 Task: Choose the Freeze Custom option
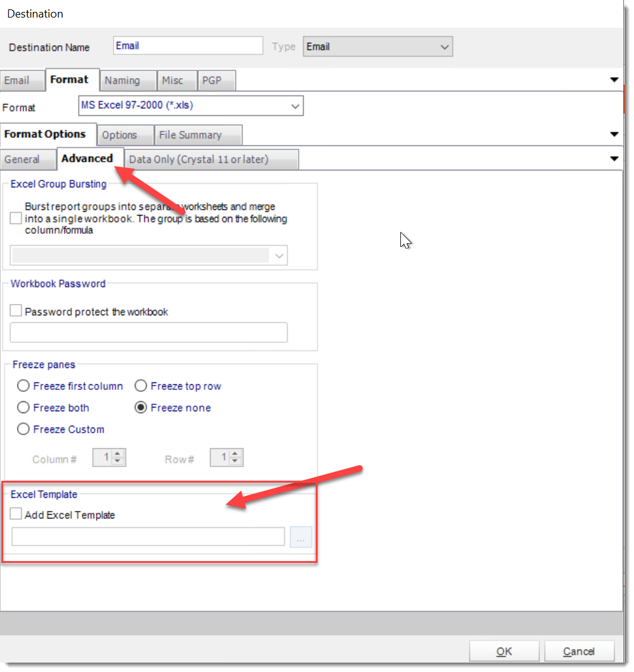(x=23, y=429)
